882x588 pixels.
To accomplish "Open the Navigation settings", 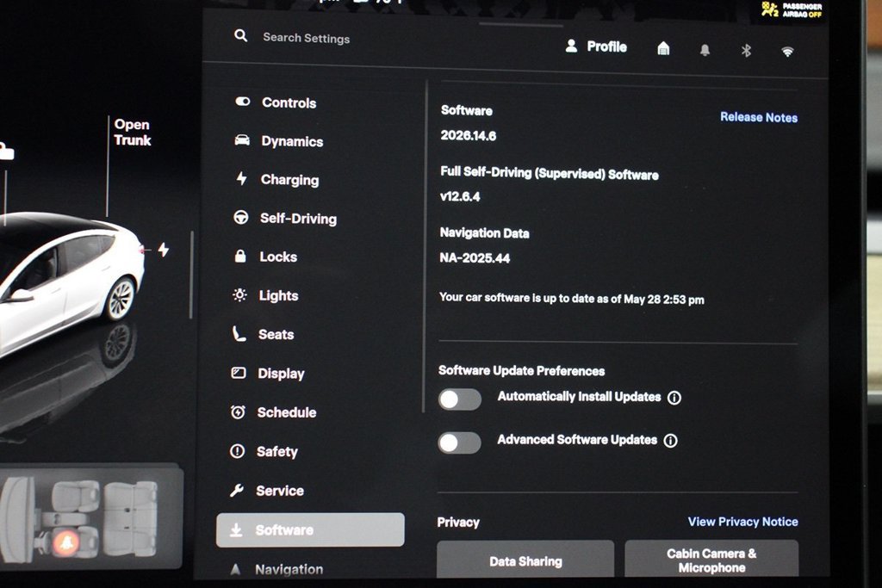I will [276, 569].
